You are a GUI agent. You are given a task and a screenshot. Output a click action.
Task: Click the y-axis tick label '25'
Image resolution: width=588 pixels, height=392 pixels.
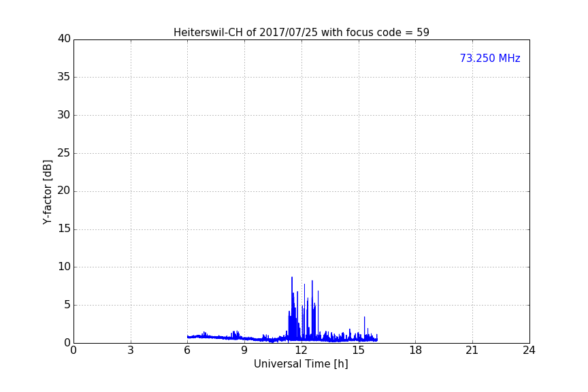click(x=64, y=152)
